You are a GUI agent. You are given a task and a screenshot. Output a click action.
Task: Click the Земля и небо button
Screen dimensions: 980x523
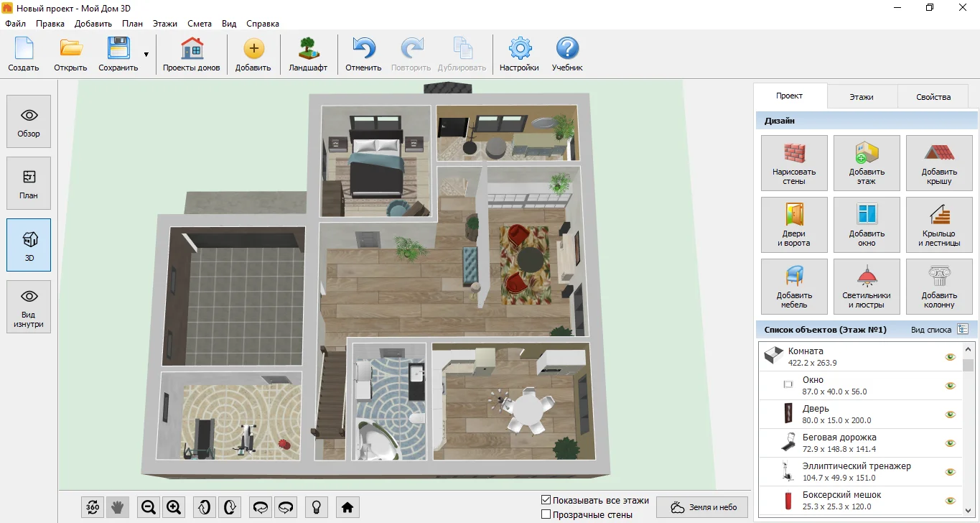click(702, 507)
